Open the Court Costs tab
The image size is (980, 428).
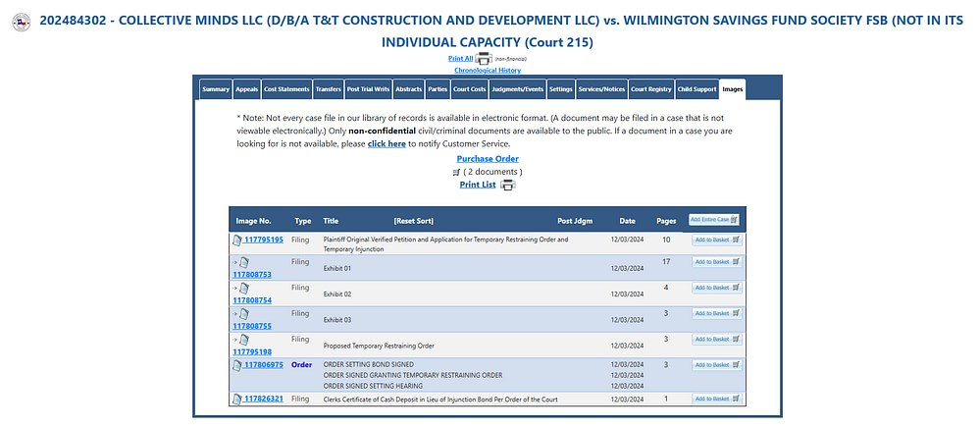point(469,89)
